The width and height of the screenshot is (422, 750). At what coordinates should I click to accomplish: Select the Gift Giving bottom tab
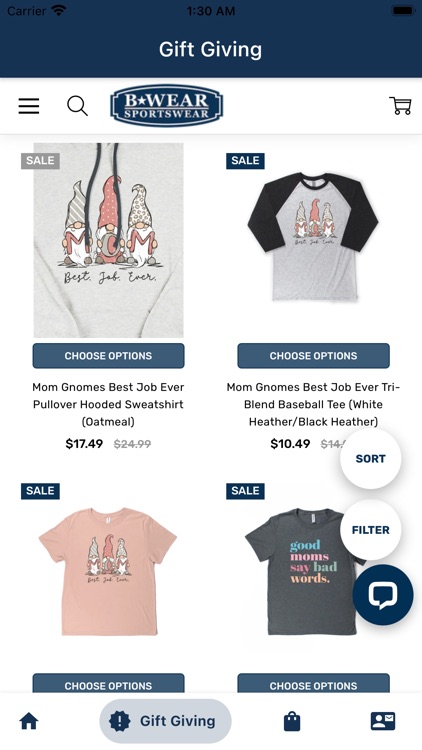point(166,721)
